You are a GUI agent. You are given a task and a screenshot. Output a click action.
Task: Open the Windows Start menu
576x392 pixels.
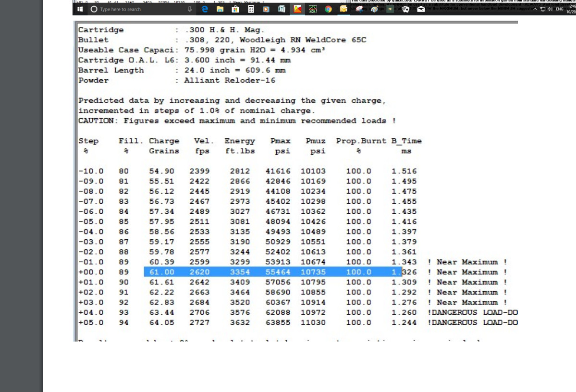80,9
